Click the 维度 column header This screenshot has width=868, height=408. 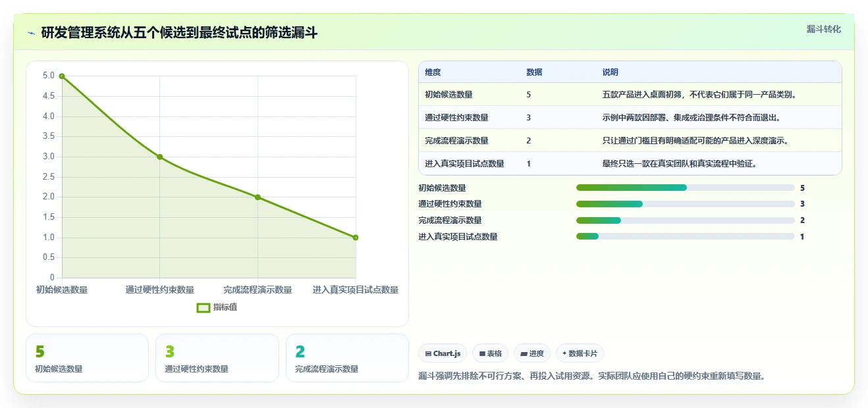click(x=433, y=72)
